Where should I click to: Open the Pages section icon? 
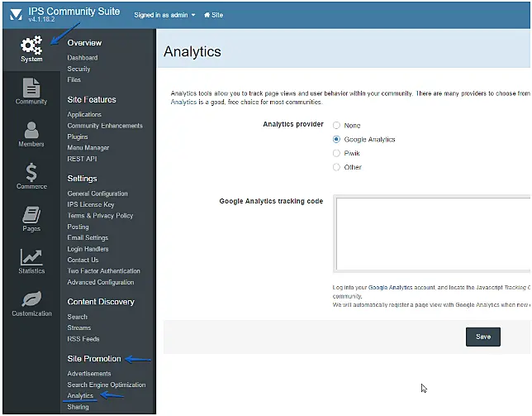[x=31, y=215]
